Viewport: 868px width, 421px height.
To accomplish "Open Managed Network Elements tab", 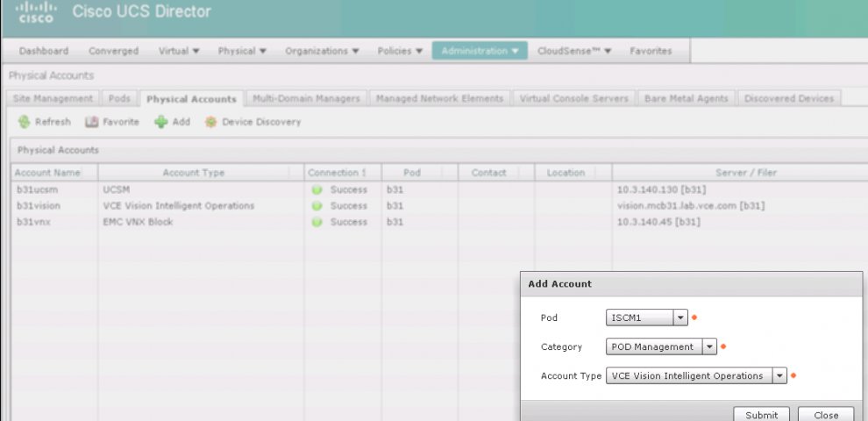I will pyautogui.click(x=439, y=98).
